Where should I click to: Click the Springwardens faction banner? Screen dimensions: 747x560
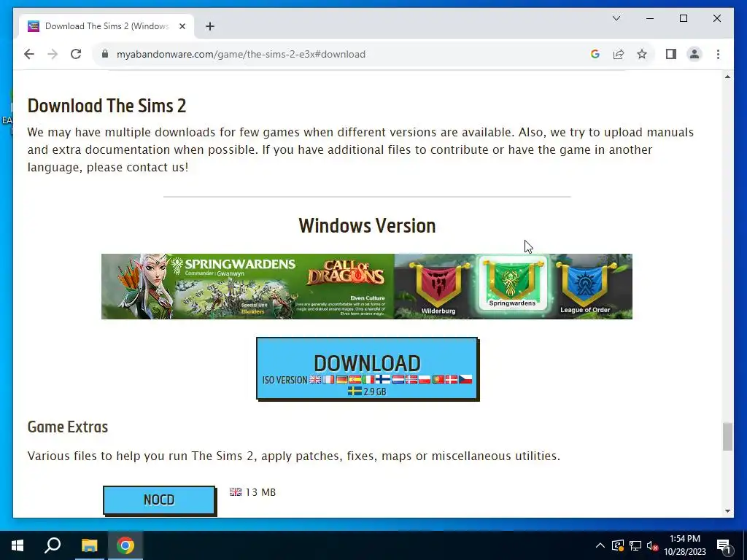coord(512,284)
